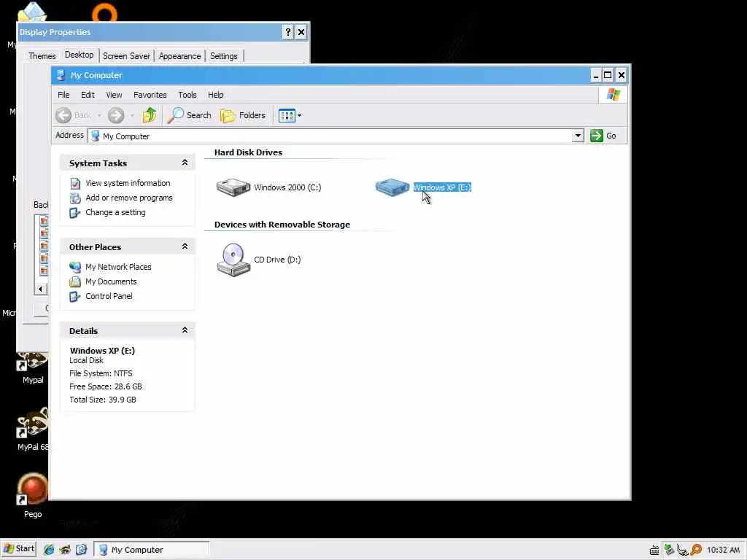Click the My Computer title bar icon
The image size is (747, 560).
pos(61,75)
